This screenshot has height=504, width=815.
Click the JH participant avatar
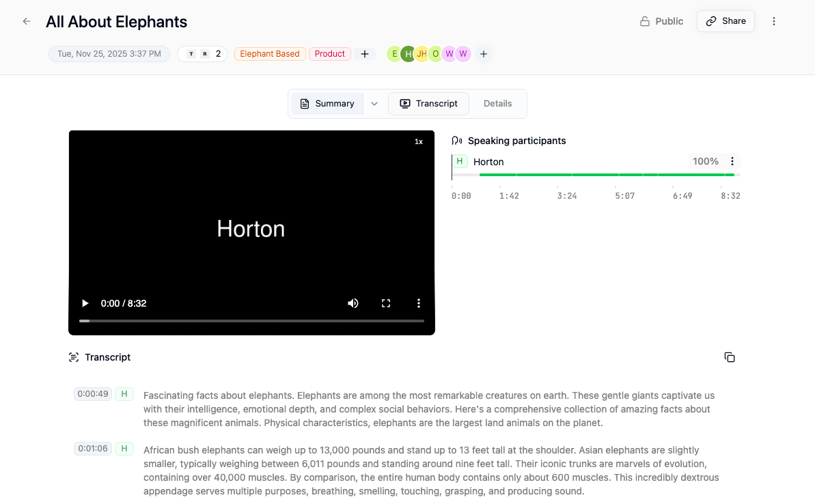(x=422, y=54)
